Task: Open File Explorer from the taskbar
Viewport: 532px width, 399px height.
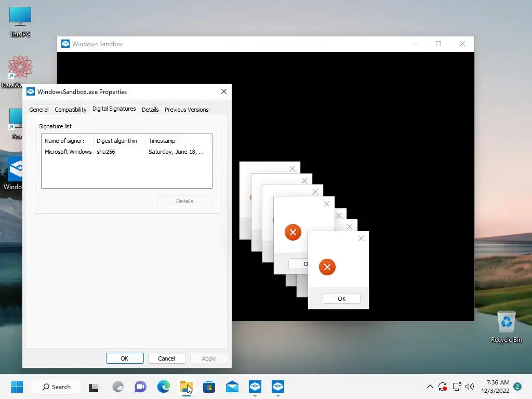Action: point(187,387)
